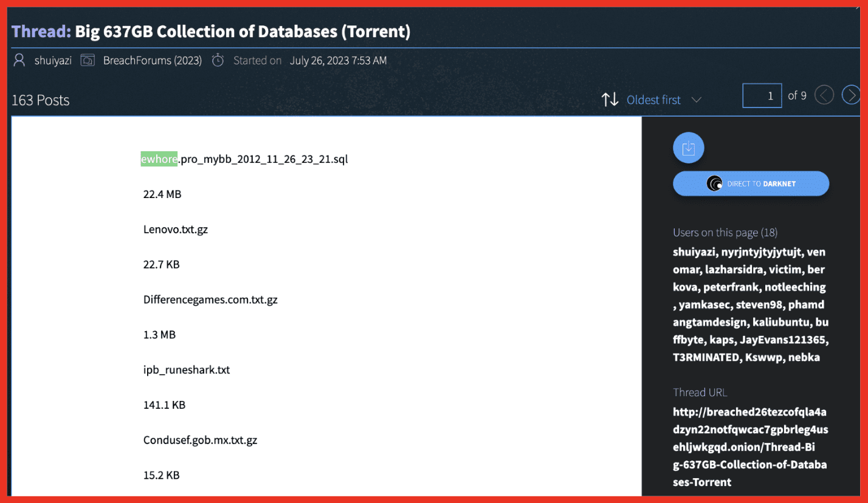Click the BreachForums (2023) label
868x503 pixels.
point(153,60)
